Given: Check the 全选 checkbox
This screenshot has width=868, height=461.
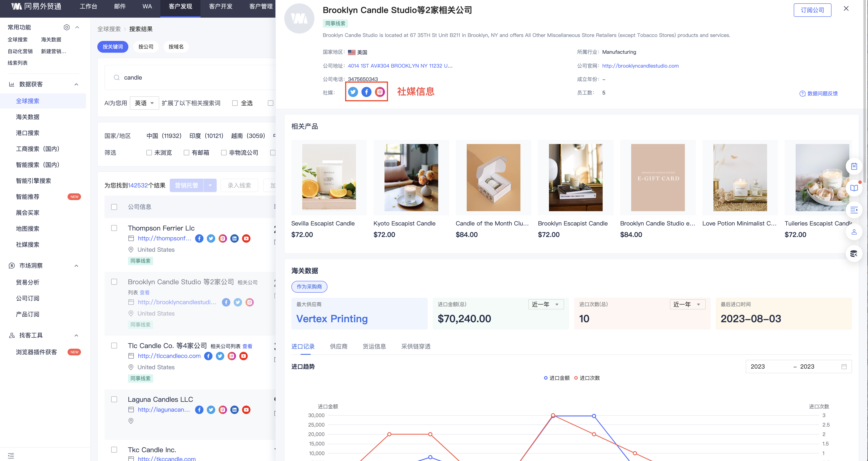Looking at the screenshot, I should pyautogui.click(x=235, y=103).
